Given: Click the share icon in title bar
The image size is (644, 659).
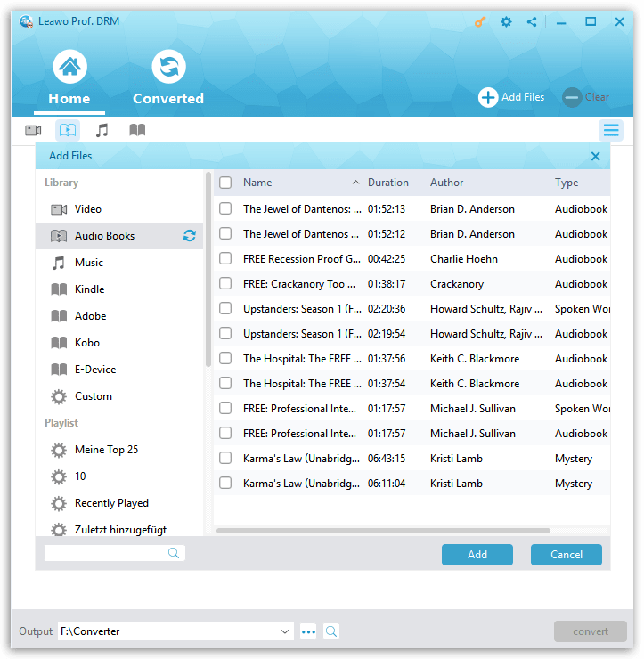Looking at the screenshot, I should 532,22.
